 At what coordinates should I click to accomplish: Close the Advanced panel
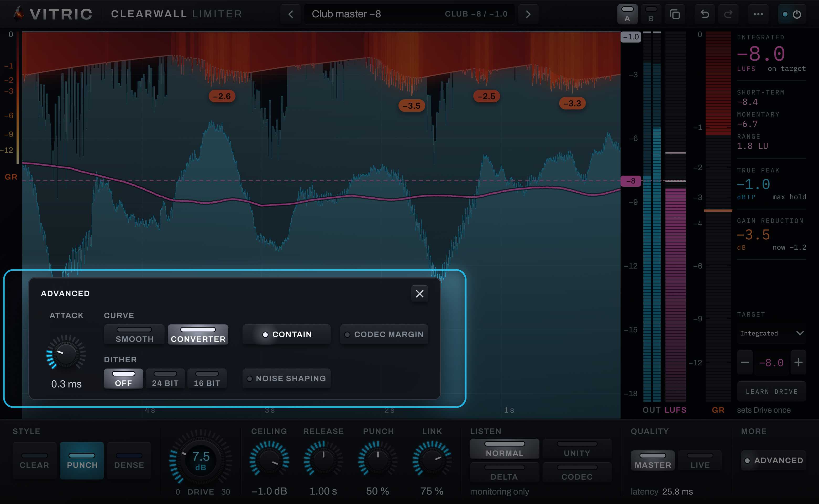420,294
